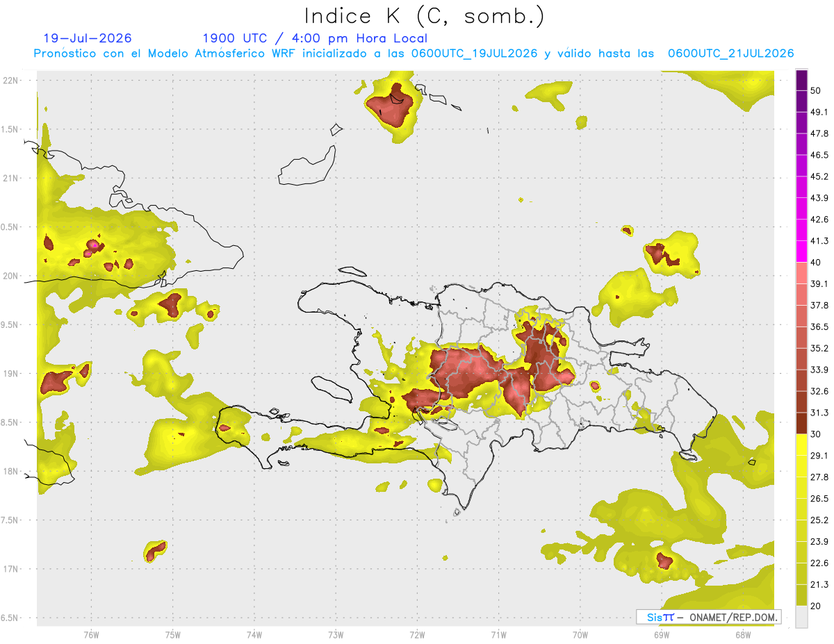Click the salmon colorbar segment between 39.1 and 40
The width and height of the screenshot is (834, 644).
[x=801, y=273]
